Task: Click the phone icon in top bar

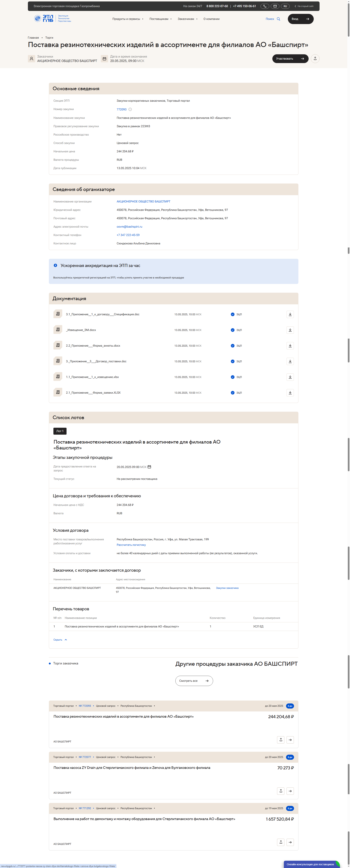Action: point(265,6)
